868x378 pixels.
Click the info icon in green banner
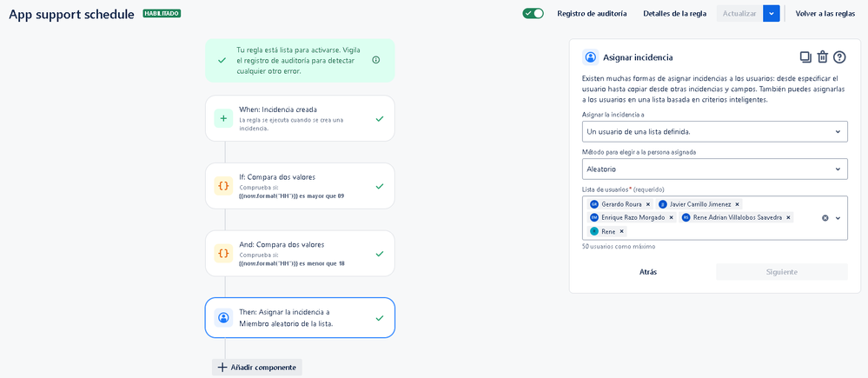click(376, 60)
